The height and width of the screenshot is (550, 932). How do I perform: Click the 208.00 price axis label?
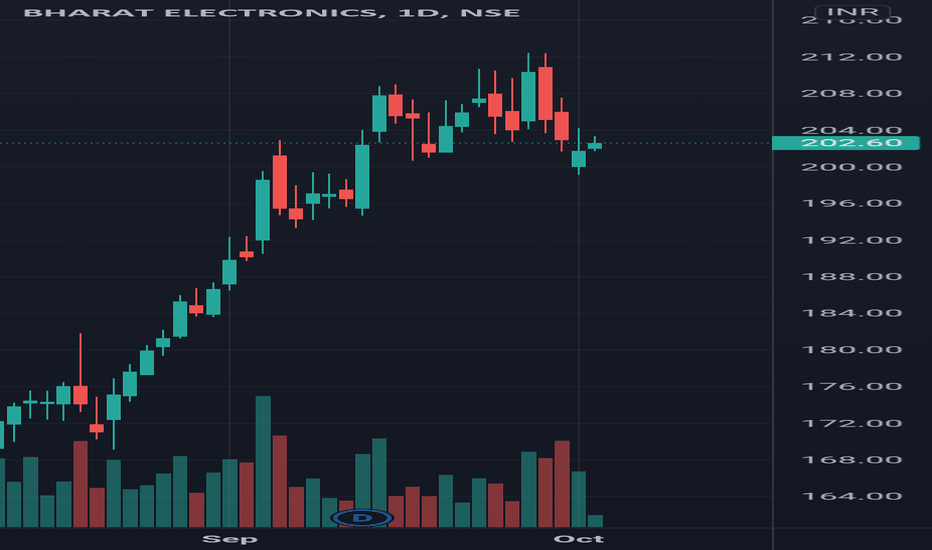pyautogui.click(x=852, y=93)
